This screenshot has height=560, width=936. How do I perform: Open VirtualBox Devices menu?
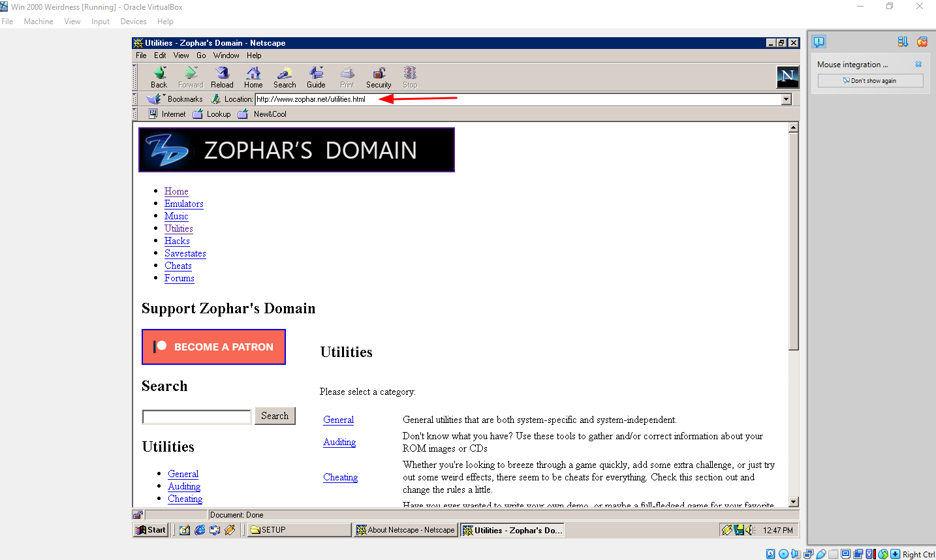[x=133, y=22]
